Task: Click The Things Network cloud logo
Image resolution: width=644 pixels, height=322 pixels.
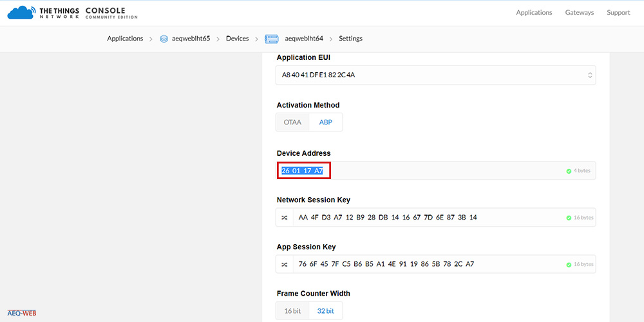Action: [21, 12]
